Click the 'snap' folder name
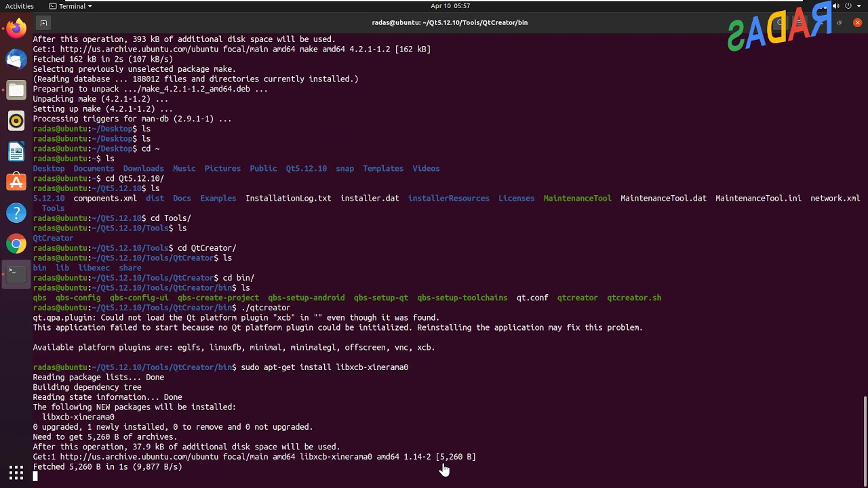The image size is (868, 488). pos(344,168)
